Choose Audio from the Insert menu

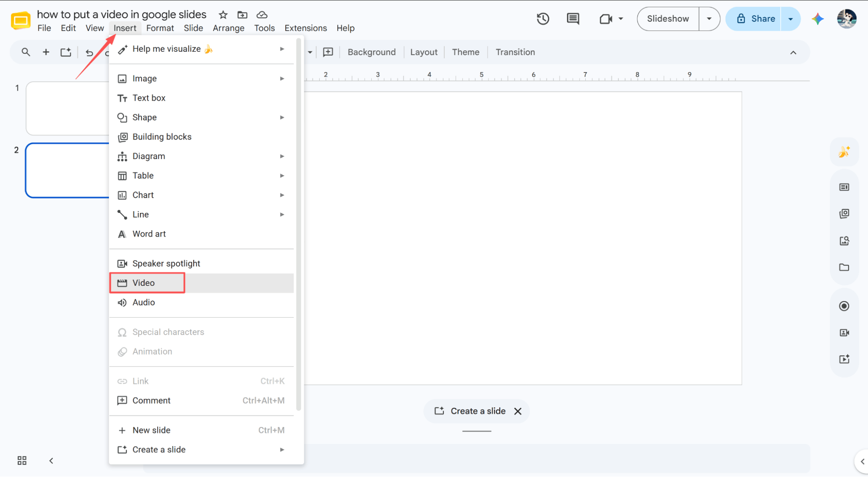(x=202, y=302)
